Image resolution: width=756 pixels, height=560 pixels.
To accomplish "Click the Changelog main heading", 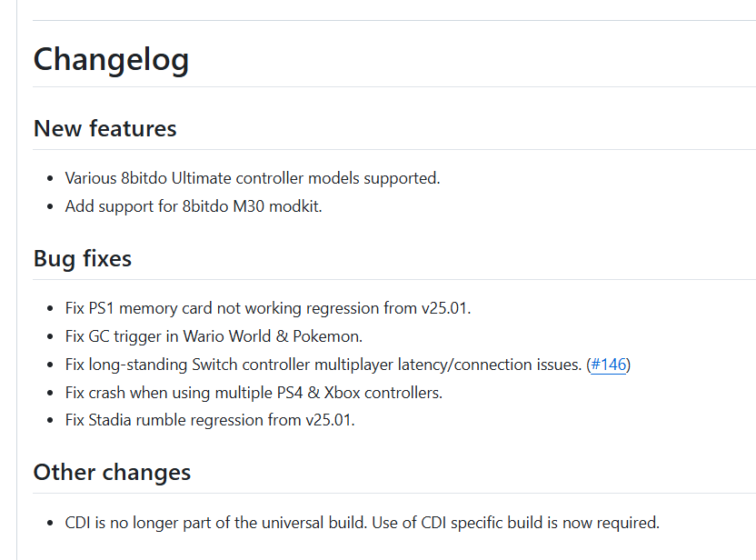I will (x=111, y=60).
